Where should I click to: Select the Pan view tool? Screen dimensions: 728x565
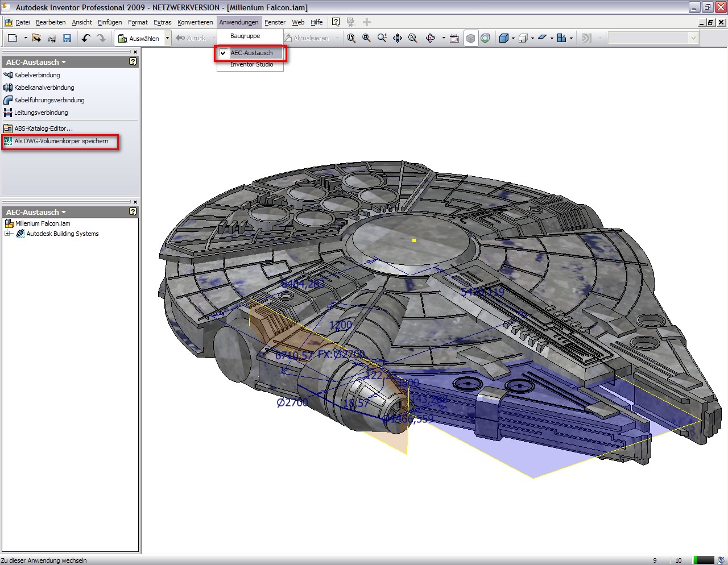click(x=398, y=38)
